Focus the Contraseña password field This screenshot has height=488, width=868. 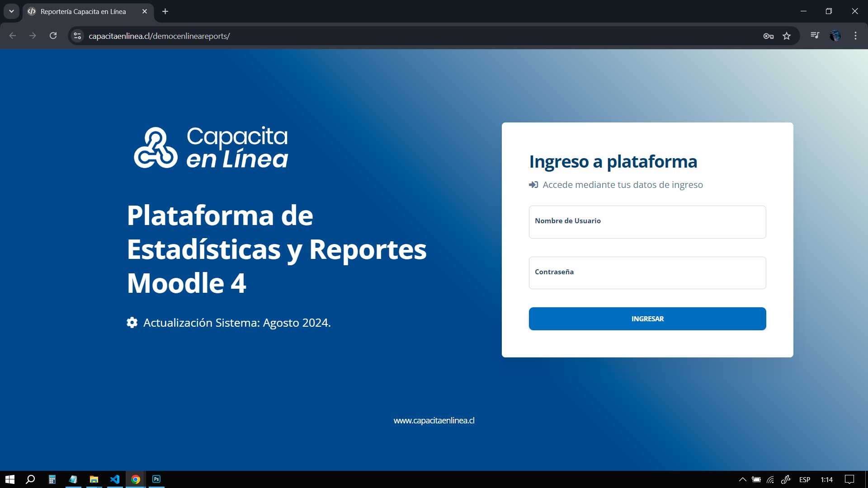(x=647, y=273)
